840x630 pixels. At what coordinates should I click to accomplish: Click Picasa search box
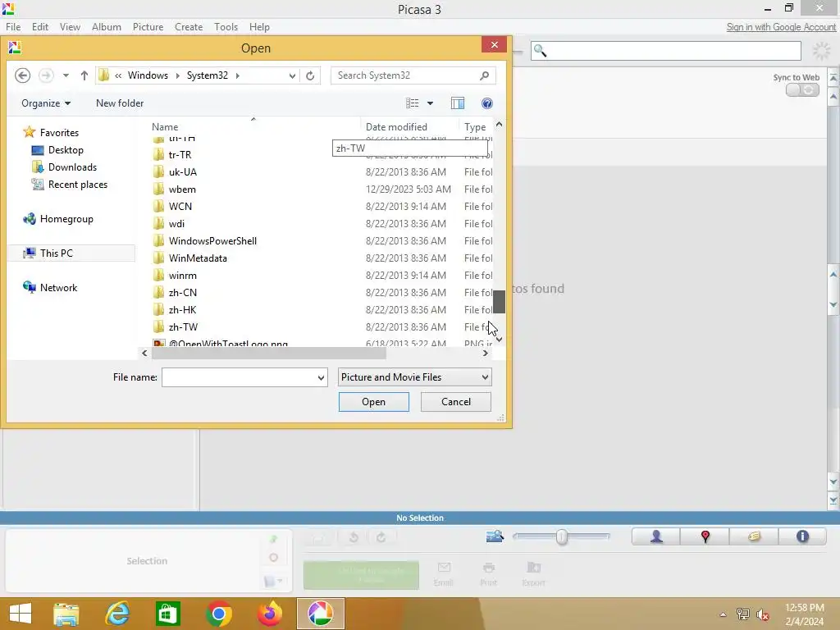(x=666, y=51)
